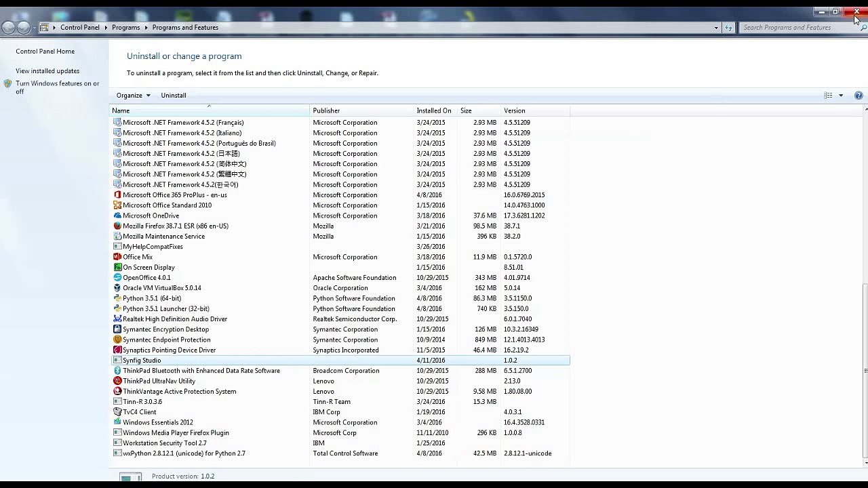Click the forward navigation arrow
The image size is (868, 488).
click(x=24, y=28)
